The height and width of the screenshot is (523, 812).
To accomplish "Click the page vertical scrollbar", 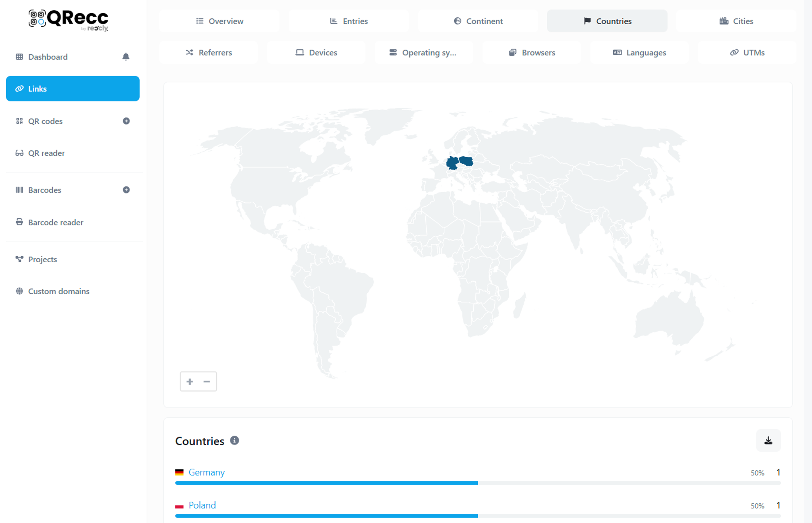I will pyautogui.click(x=807, y=261).
